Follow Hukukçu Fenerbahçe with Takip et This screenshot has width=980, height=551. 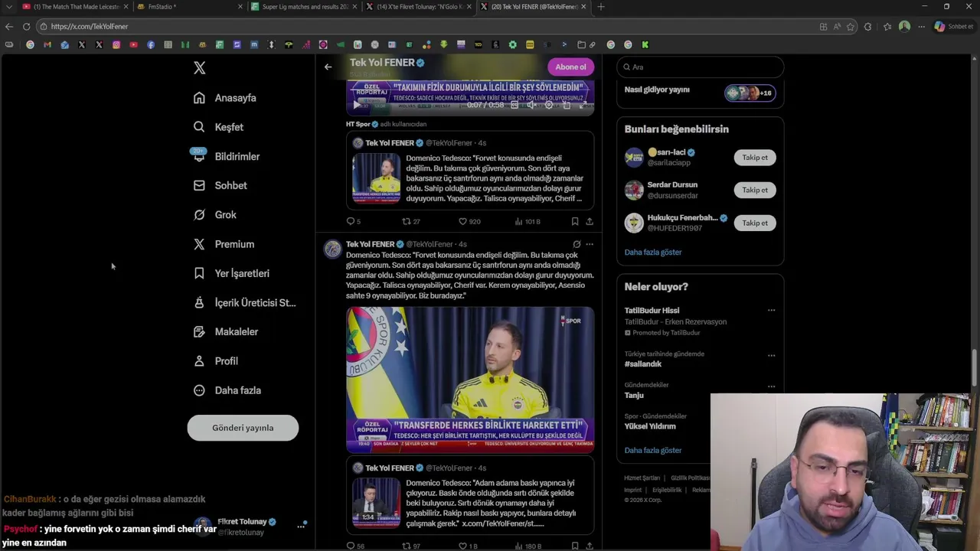click(754, 223)
